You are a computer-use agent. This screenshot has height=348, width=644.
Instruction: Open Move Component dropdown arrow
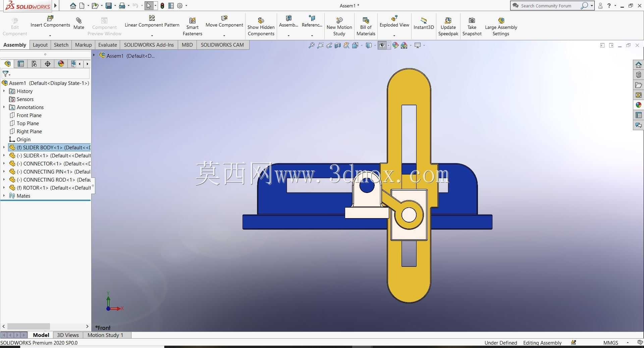coord(224,36)
